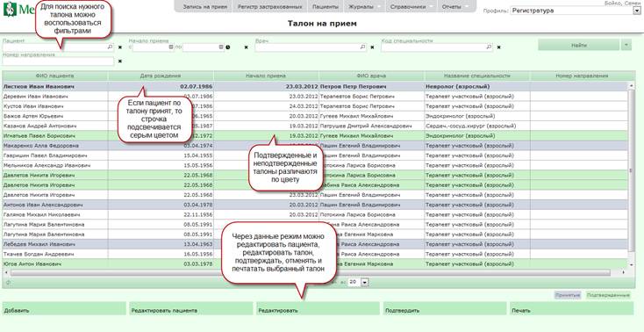The height and width of the screenshot is (332, 644).
Task: Sort by ФИО пациента column header
Action: (x=54, y=76)
